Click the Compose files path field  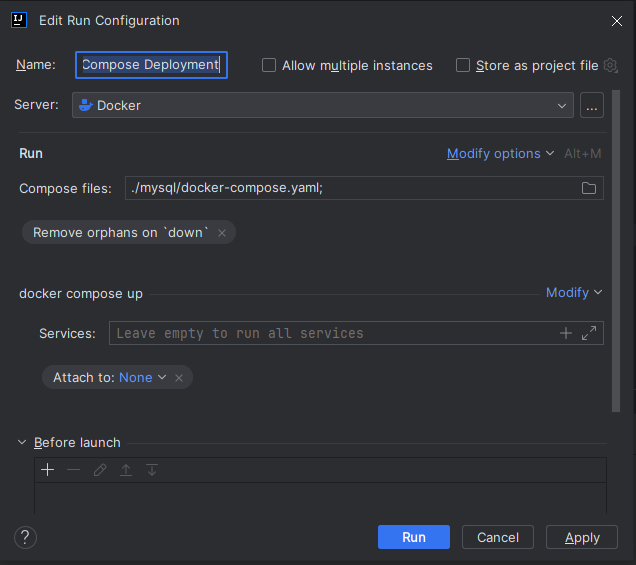click(x=350, y=188)
